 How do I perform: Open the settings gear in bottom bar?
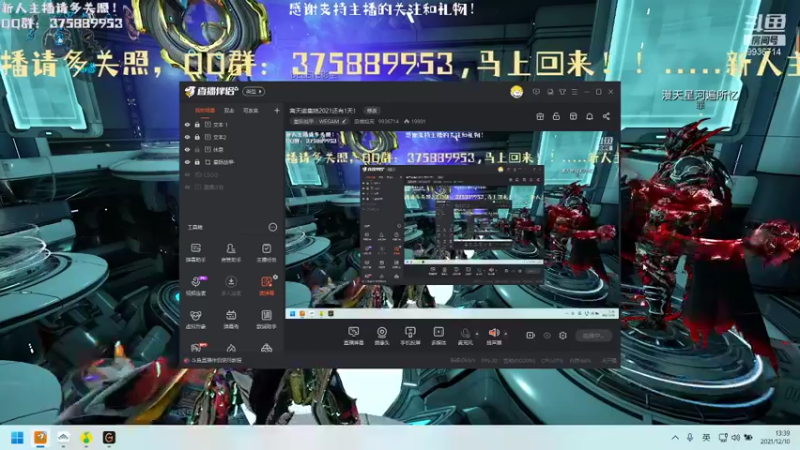coord(563,335)
